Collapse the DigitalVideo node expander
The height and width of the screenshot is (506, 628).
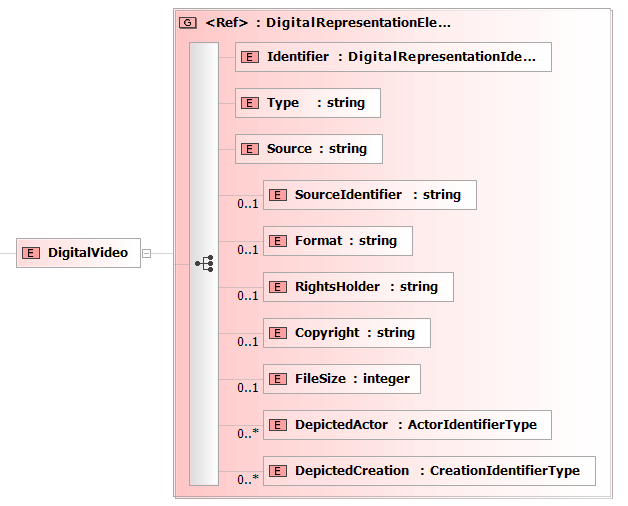[147, 253]
